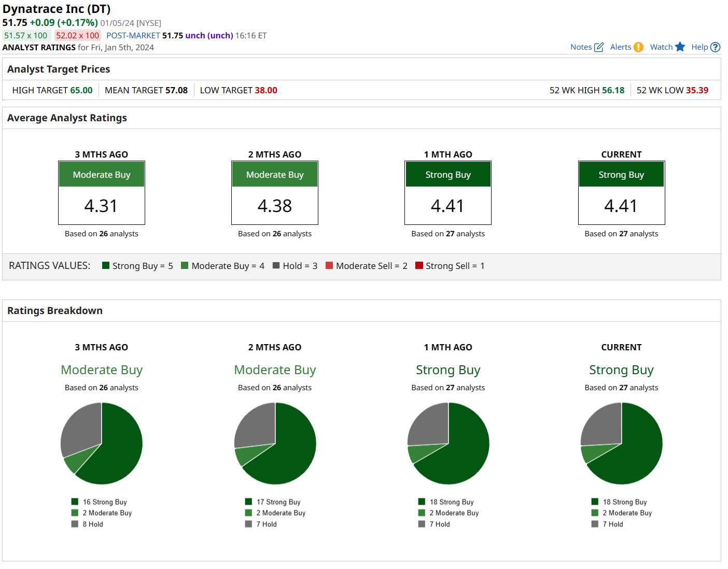Click the 17 Strong Buy legend square
Screen dimensions: 728x569
click(x=248, y=502)
